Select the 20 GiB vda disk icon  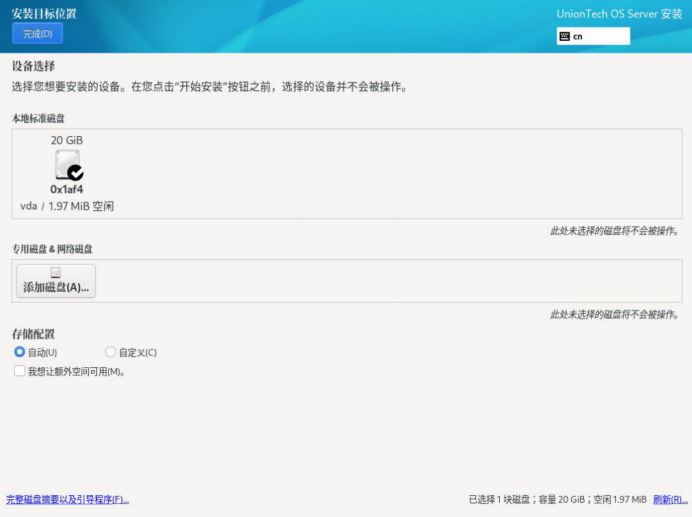click(x=69, y=165)
